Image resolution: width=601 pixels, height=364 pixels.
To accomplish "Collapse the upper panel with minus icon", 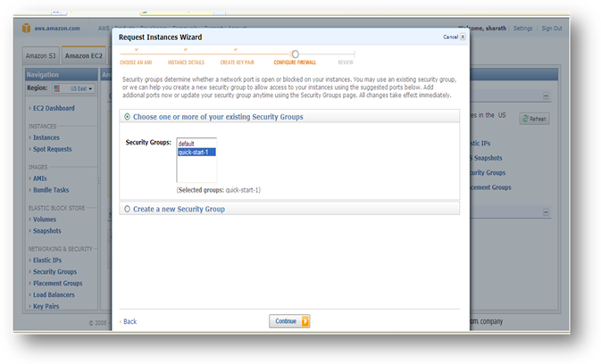I will click(x=546, y=95).
